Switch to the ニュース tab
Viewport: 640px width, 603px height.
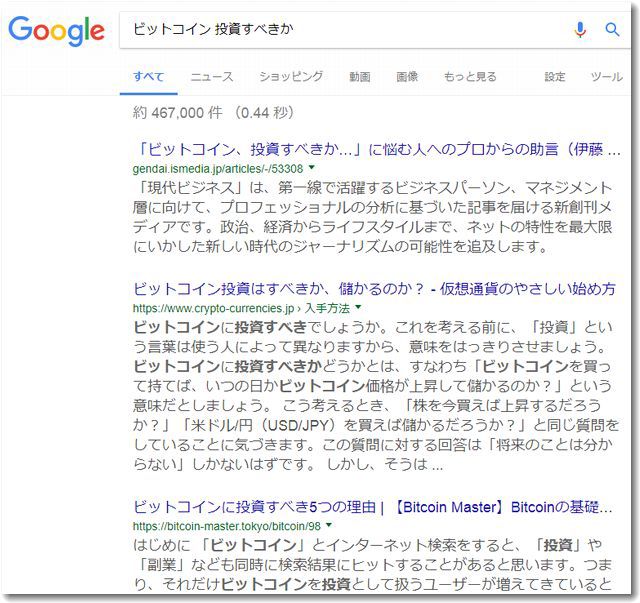pyautogui.click(x=212, y=77)
